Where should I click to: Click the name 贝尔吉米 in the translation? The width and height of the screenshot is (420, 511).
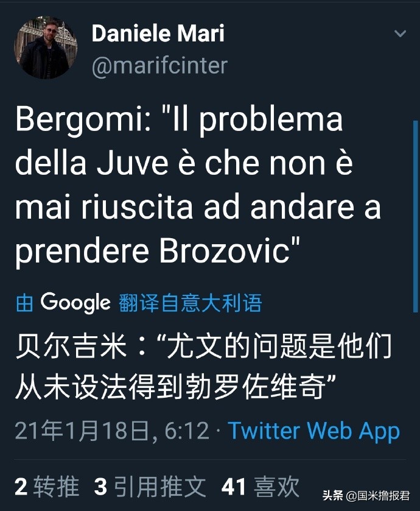coord(71,346)
